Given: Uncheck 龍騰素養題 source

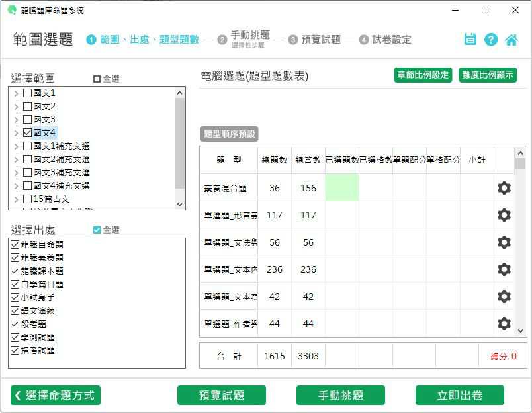Looking at the screenshot, I should tap(15, 257).
